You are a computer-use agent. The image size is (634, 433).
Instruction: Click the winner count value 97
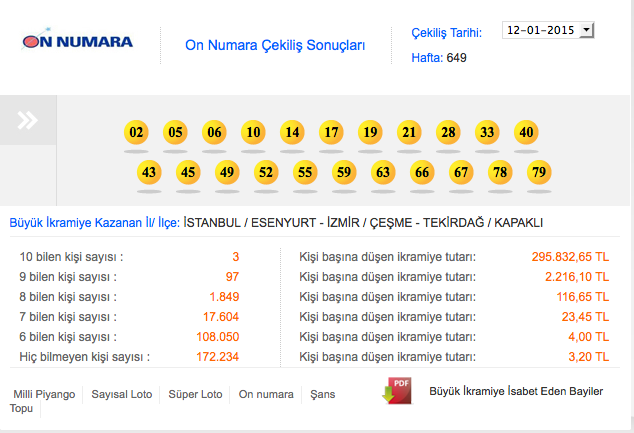coord(232,277)
